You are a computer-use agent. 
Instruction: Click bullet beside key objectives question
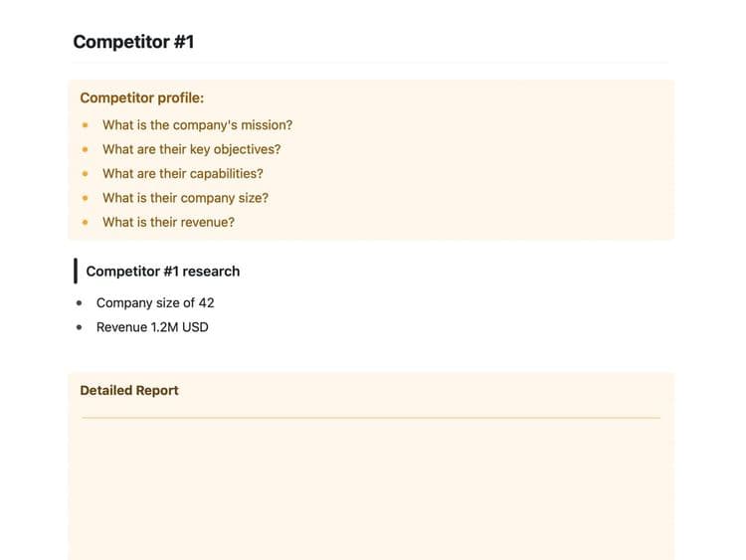86,149
